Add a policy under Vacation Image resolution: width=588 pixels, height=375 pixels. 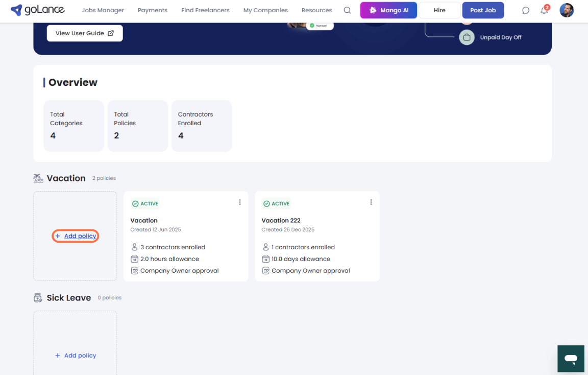coord(76,236)
